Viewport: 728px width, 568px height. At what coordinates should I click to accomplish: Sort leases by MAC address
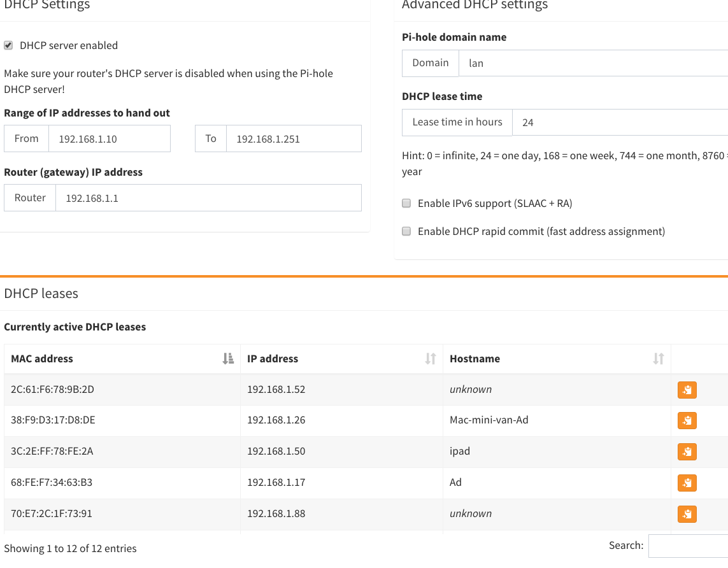click(228, 359)
